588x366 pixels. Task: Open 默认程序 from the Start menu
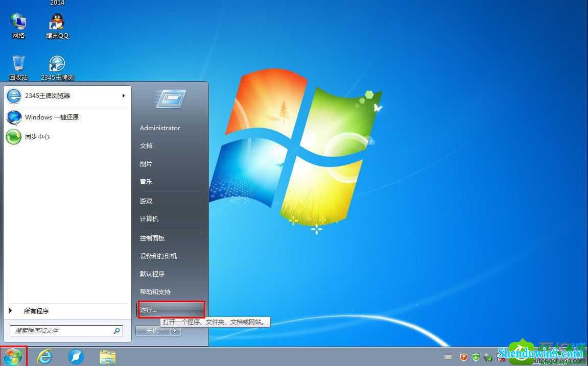[x=152, y=274]
